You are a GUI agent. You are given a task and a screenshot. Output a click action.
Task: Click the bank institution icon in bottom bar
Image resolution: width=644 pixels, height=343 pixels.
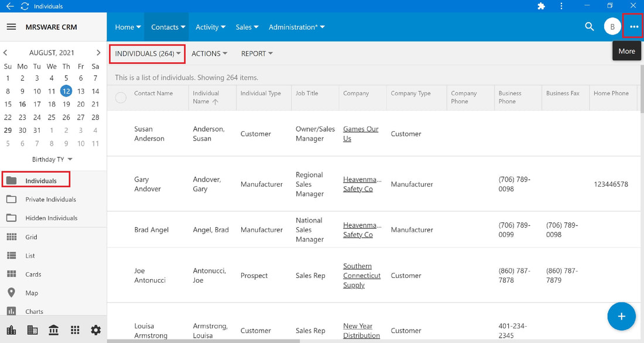pos(53,330)
